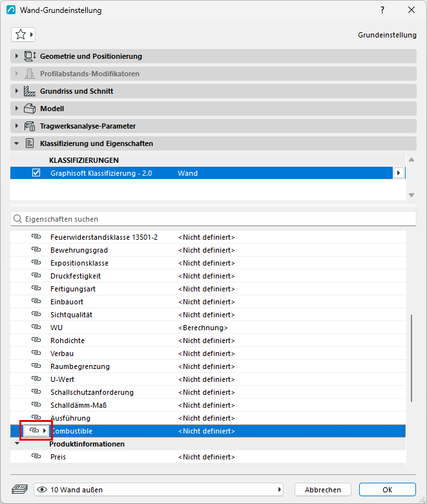Open the link dropdown on the Combustible row

point(36,430)
